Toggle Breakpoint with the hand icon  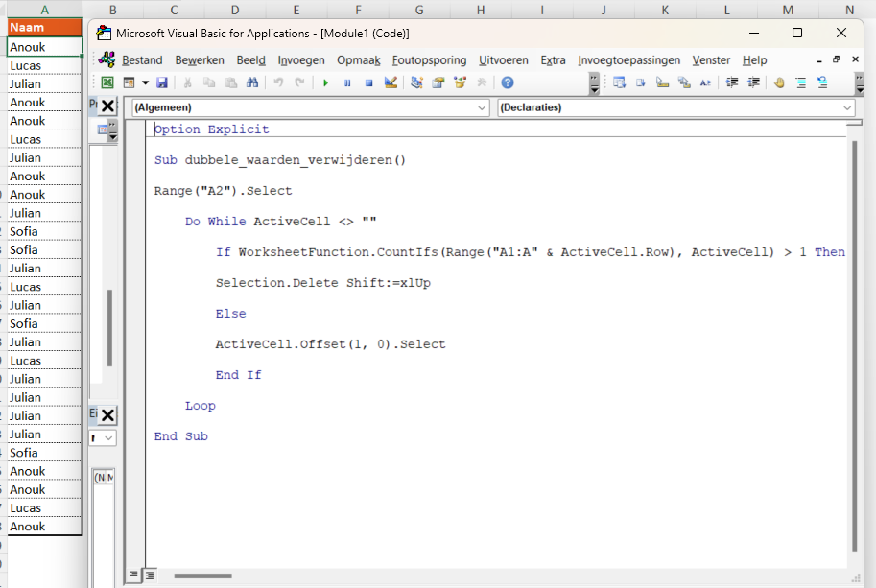(x=779, y=82)
